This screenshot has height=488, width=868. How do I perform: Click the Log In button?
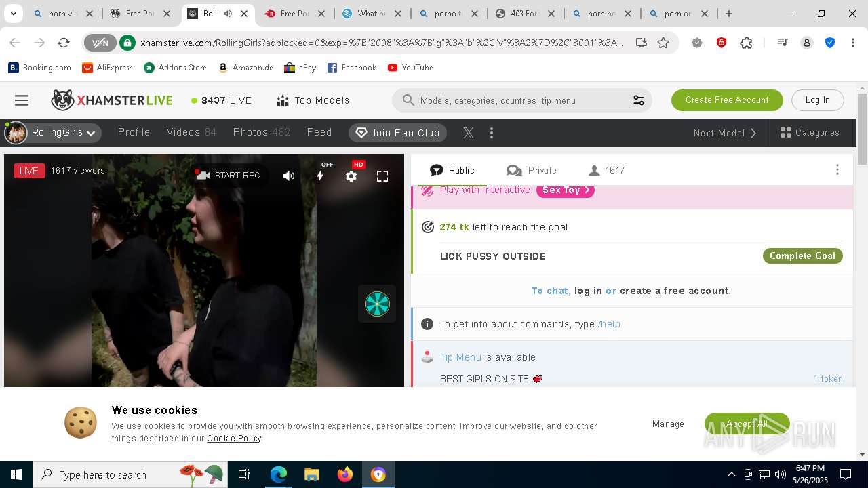(817, 100)
